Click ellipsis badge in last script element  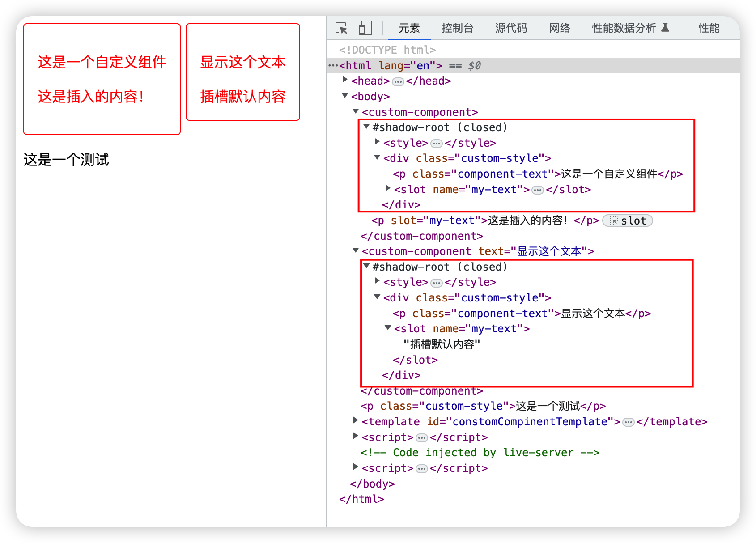pos(421,469)
